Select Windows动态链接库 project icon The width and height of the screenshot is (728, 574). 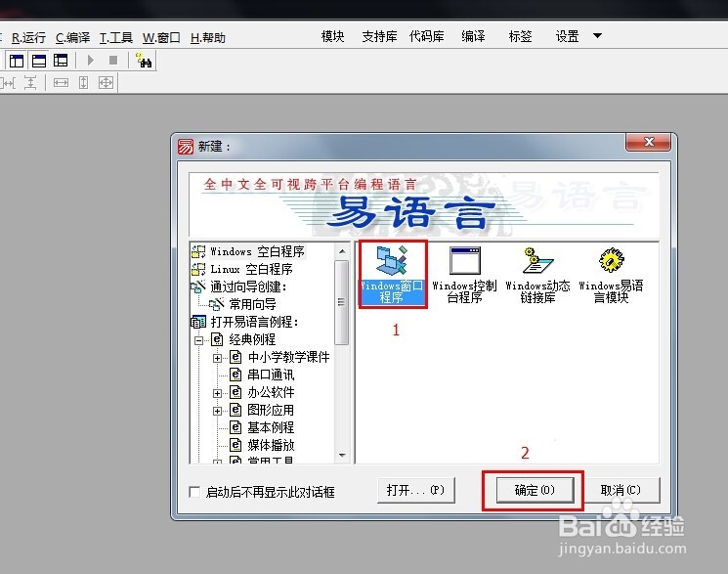pos(537,275)
